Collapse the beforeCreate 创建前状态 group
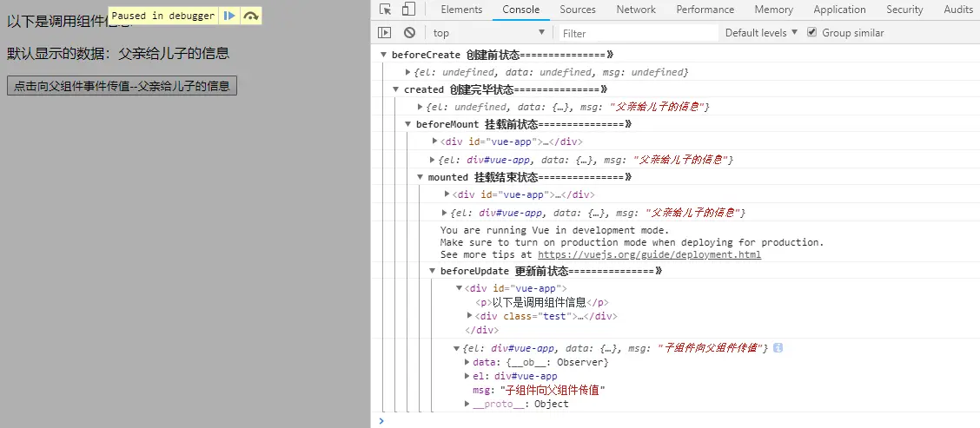Viewport: 980px width, 428px height. tap(384, 55)
